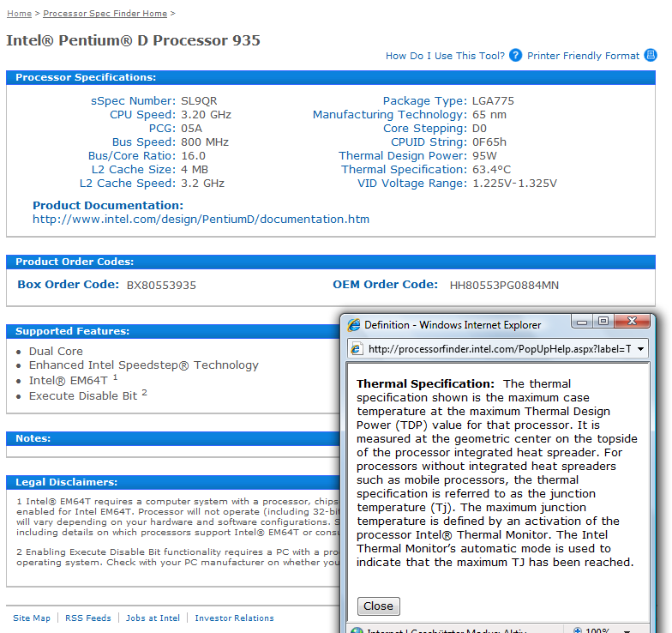Click the printer friendly format icon
The image size is (672, 633).
(x=651, y=55)
